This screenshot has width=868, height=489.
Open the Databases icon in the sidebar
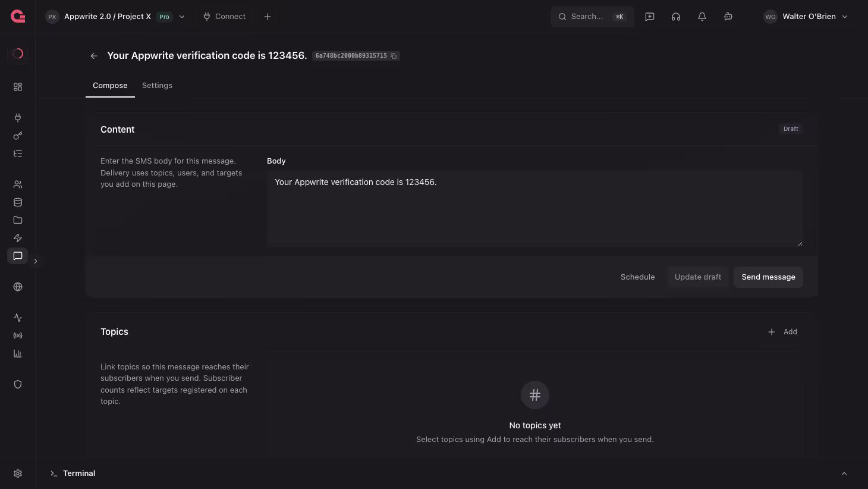[x=18, y=202]
